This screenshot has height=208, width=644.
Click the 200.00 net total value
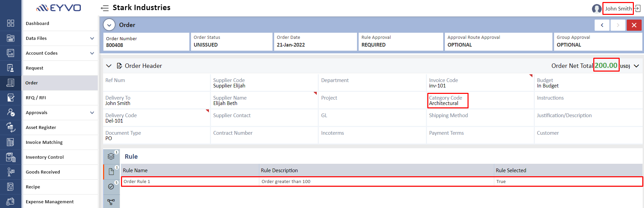click(x=606, y=66)
